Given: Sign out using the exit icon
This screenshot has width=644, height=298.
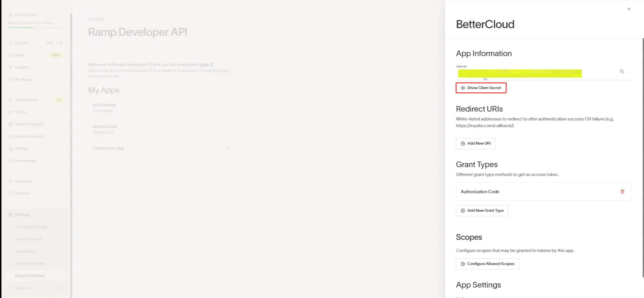Looking at the screenshot, I should point(61,288).
